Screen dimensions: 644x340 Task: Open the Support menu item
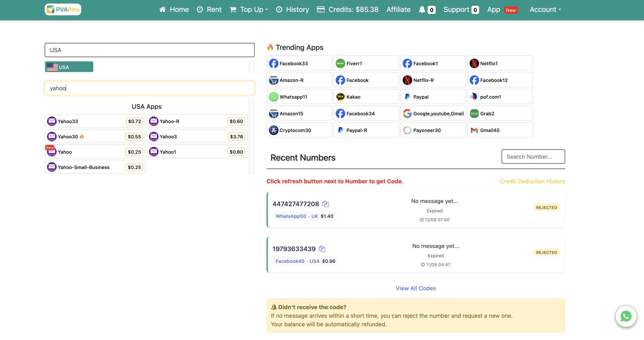click(461, 10)
